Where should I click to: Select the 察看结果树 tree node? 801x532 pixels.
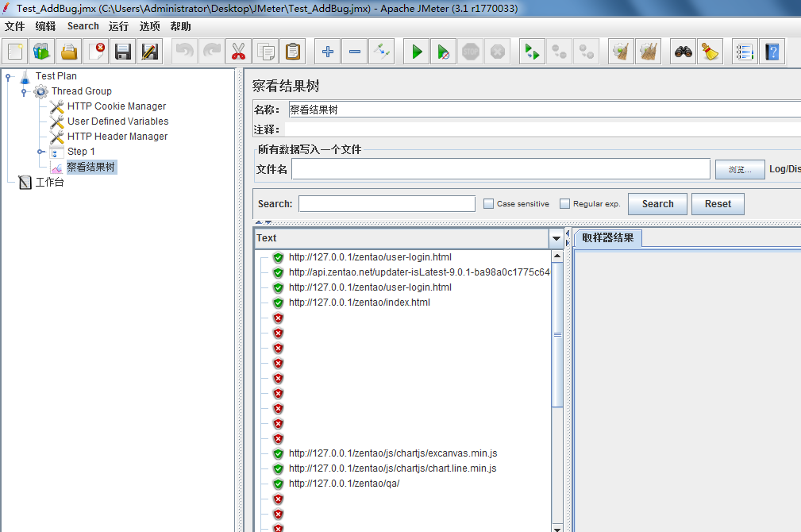point(91,167)
